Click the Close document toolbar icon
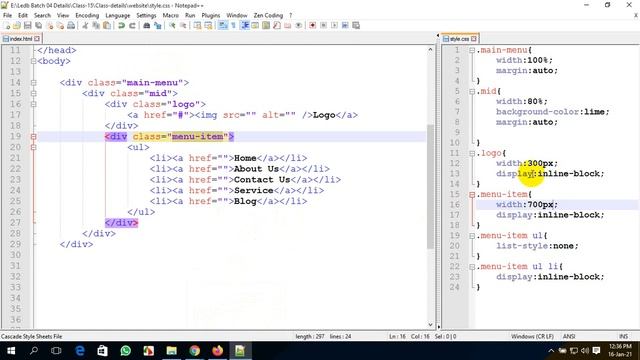Viewport: 640px width, 360px height. pyautogui.click(x=50, y=25)
